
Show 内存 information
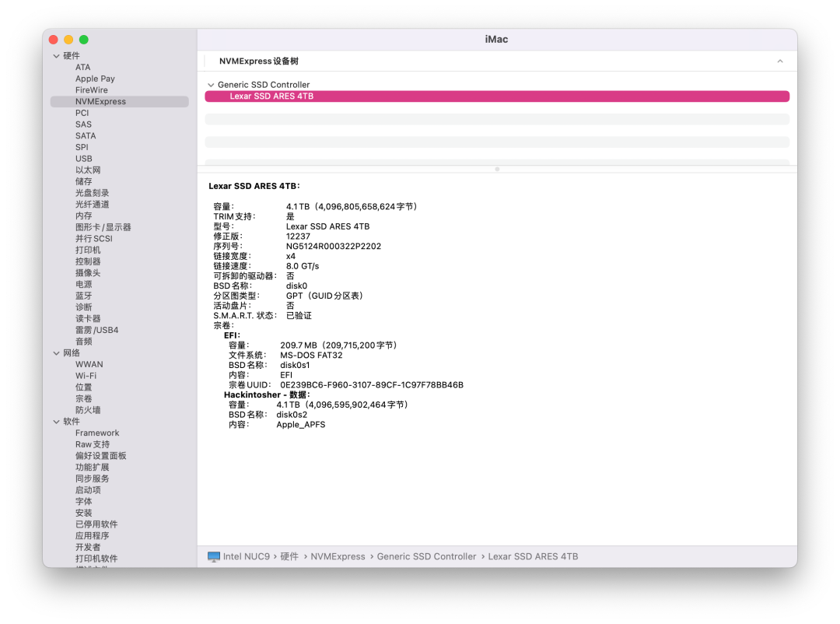(x=83, y=216)
